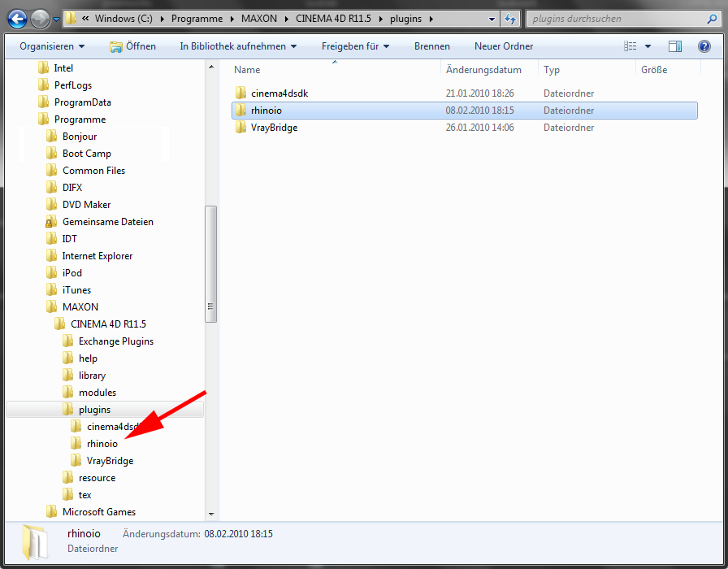The height and width of the screenshot is (569, 728).
Task: Click the Intel folder in the tree
Action: tap(54, 68)
